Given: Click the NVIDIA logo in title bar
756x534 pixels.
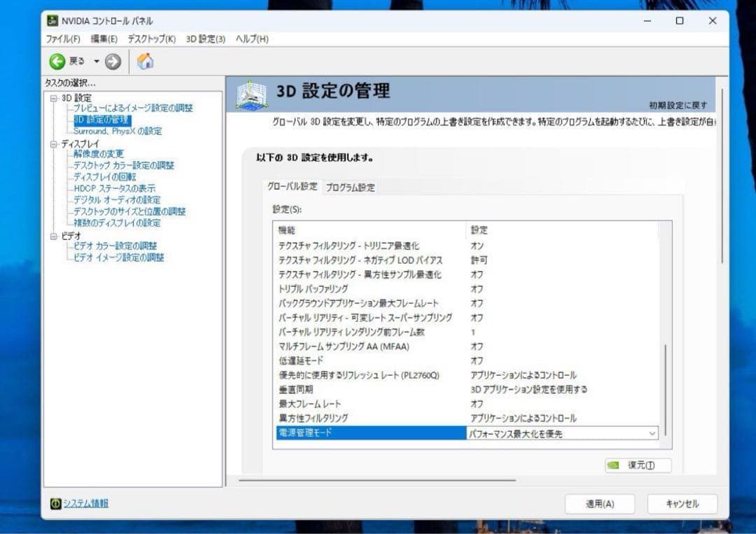Looking at the screenshot, I should [51, 21].
